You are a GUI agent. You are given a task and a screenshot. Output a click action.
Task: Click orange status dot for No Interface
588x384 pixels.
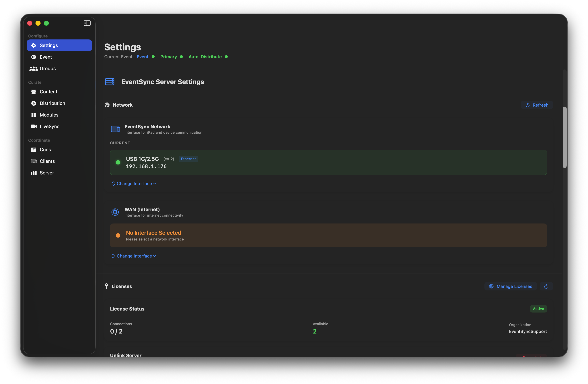pyautogui.click(x=118, y=235)
